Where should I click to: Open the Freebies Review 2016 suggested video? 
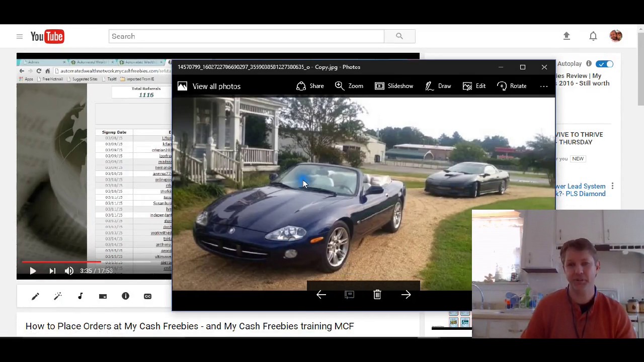coord(582,79)
